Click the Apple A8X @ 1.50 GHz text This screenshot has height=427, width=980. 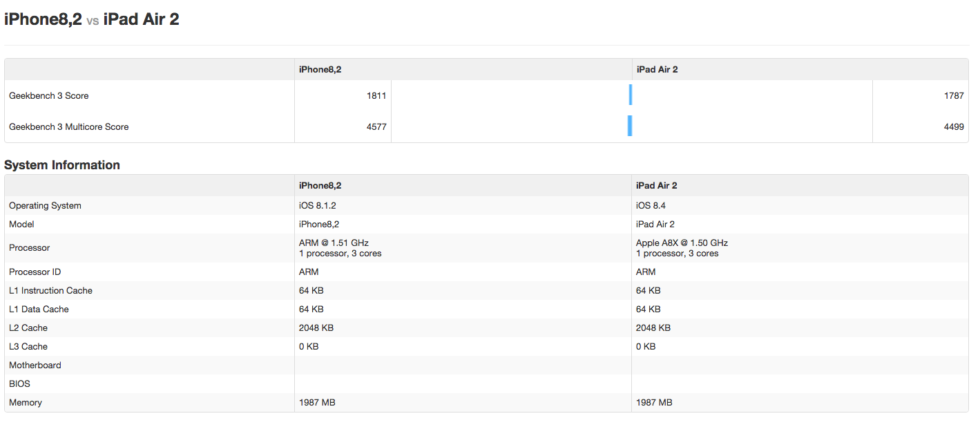coord(682,243)
